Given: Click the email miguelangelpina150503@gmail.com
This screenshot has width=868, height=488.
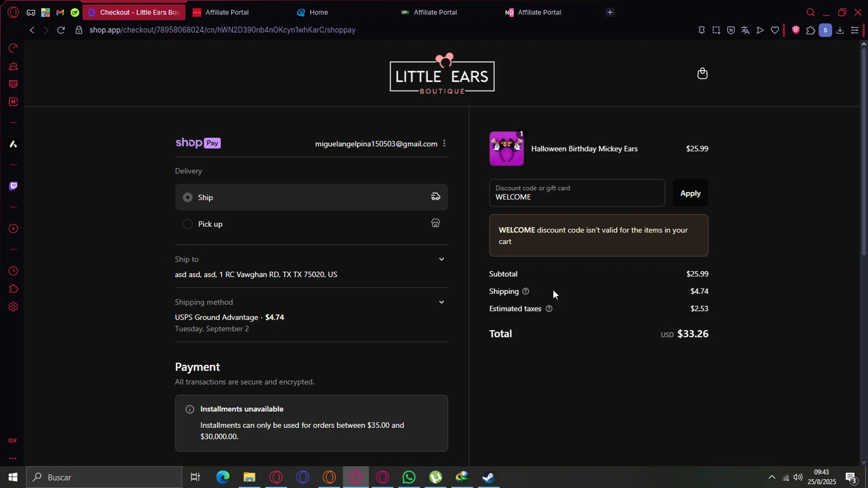Looking at the screenshot, I should click(376, 144).
